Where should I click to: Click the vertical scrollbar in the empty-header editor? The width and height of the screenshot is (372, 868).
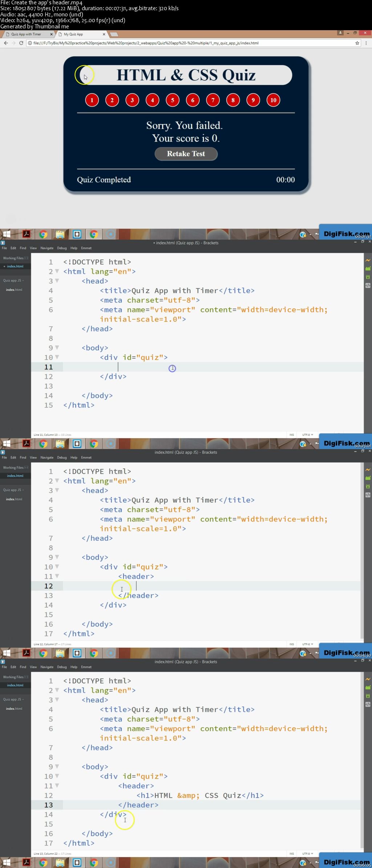pos(362,551)
